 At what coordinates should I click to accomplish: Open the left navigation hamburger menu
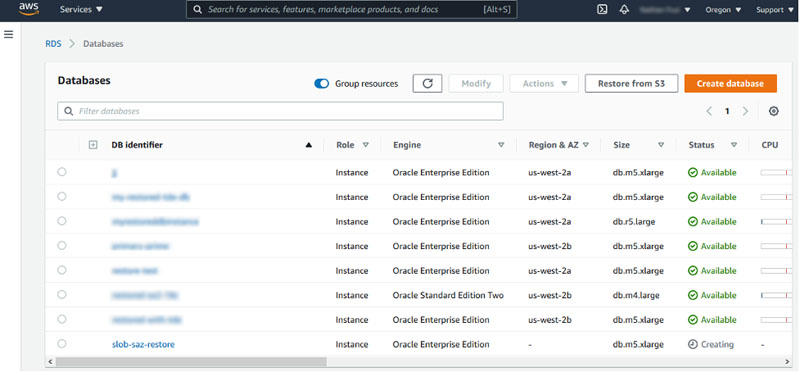pos(9,34)
